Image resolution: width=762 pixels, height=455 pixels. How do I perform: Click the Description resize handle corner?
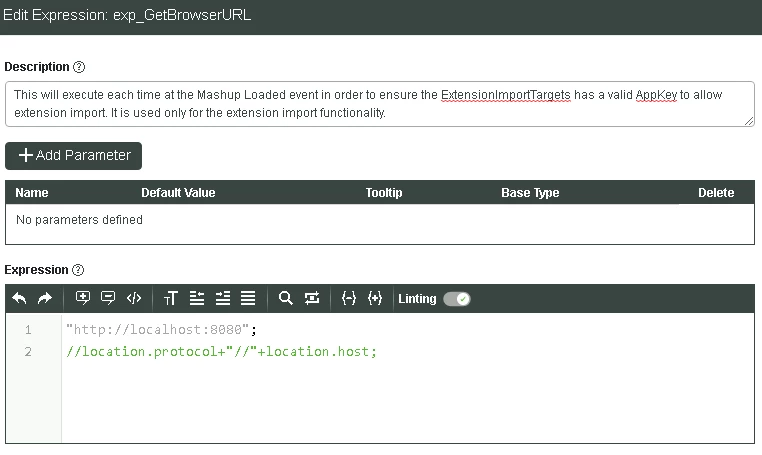749,121
